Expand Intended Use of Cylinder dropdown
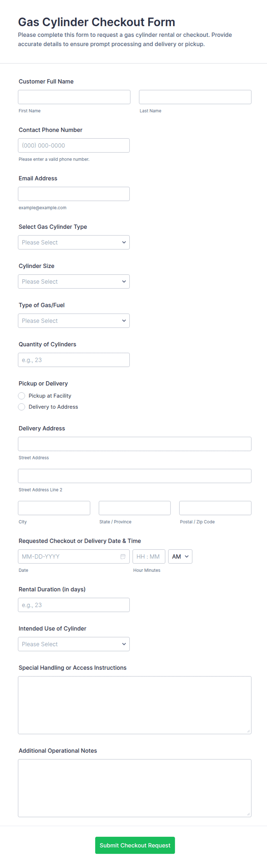 [74, 644]
